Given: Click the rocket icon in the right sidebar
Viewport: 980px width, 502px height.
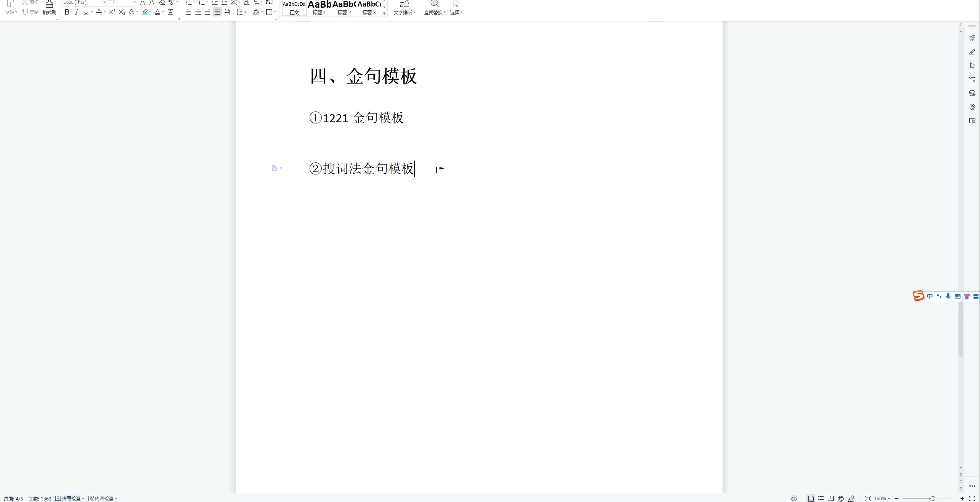Looking at the screenshot, I should (x=972, y=38).
